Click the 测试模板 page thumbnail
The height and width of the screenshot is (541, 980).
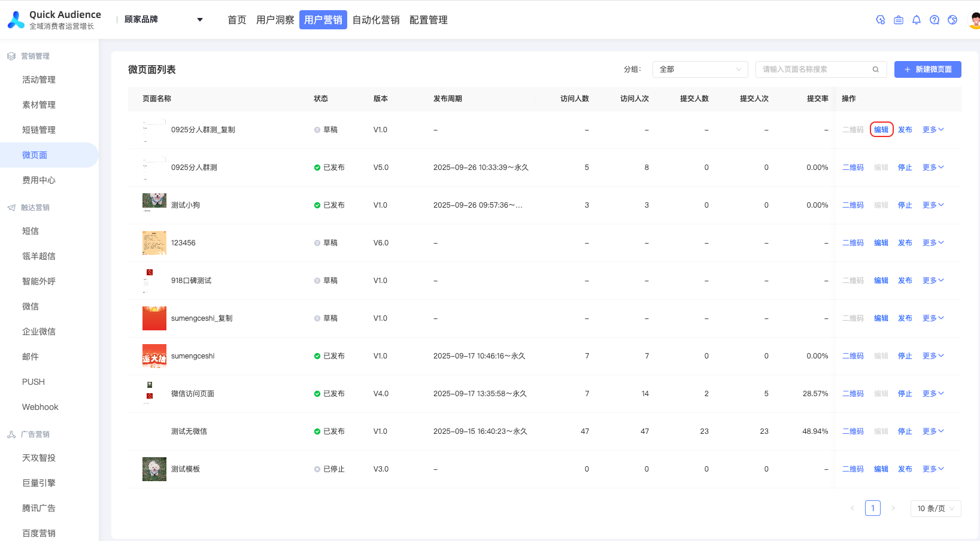(154, 469)
